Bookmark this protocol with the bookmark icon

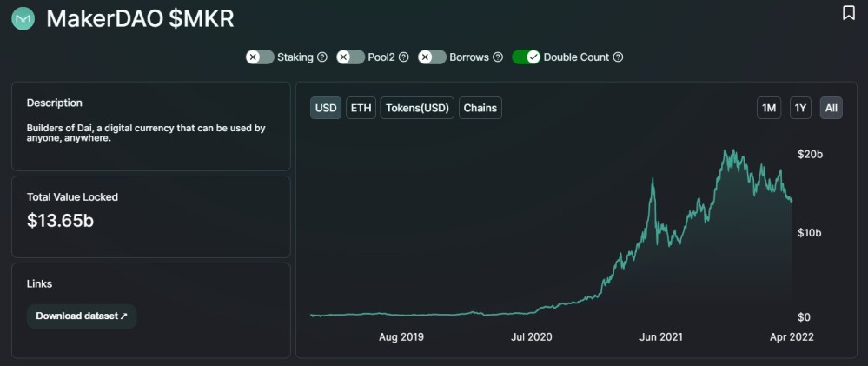click(848, 13)
